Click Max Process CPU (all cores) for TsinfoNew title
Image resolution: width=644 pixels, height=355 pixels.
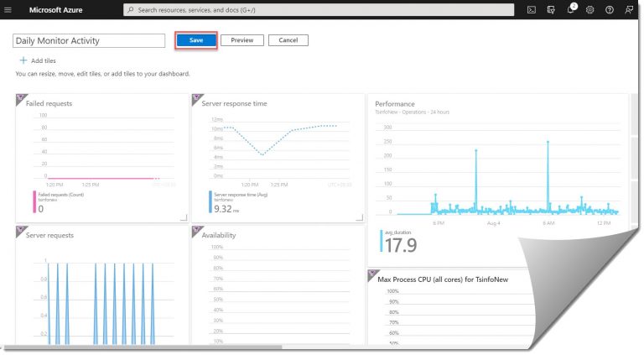click(443, 279)
